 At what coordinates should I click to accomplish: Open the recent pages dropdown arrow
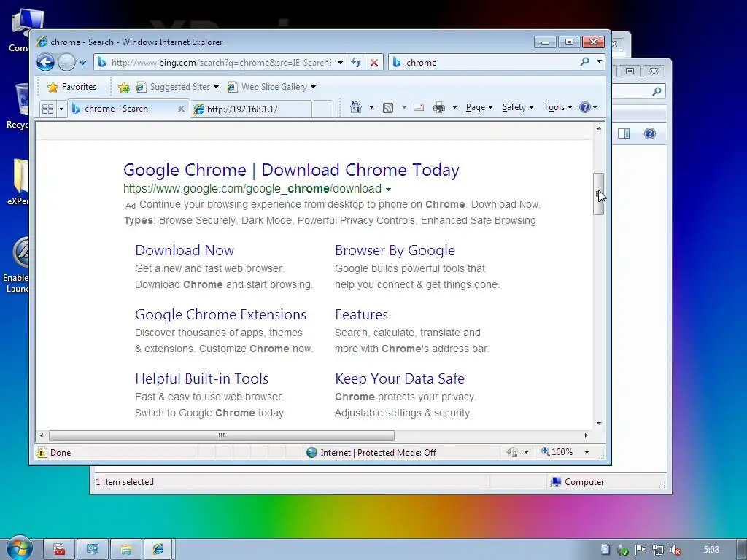click(82, 63)
